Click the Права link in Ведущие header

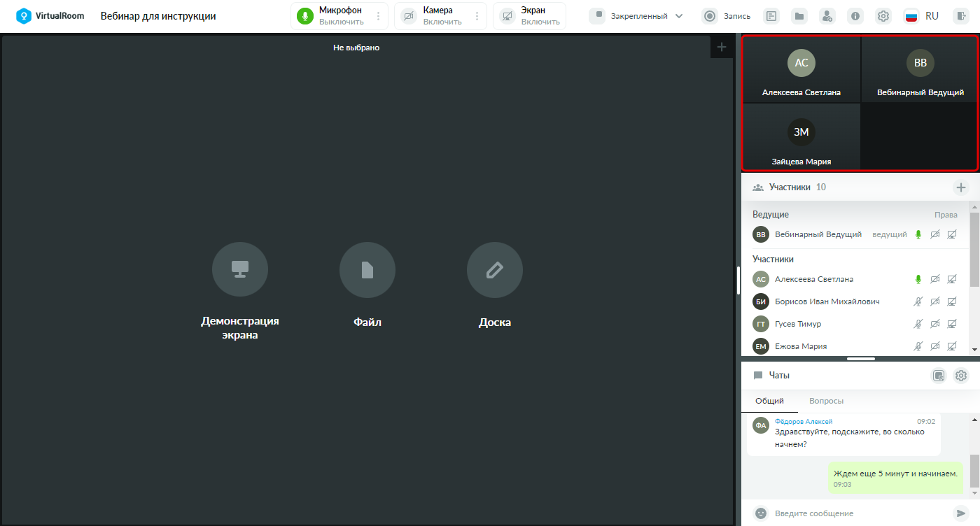click(946, 215)
